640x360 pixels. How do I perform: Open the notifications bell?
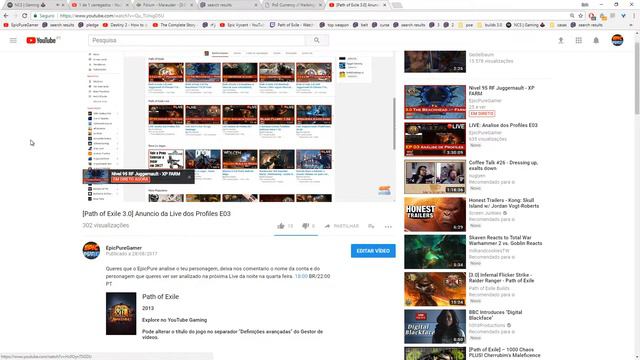point(596,40)
